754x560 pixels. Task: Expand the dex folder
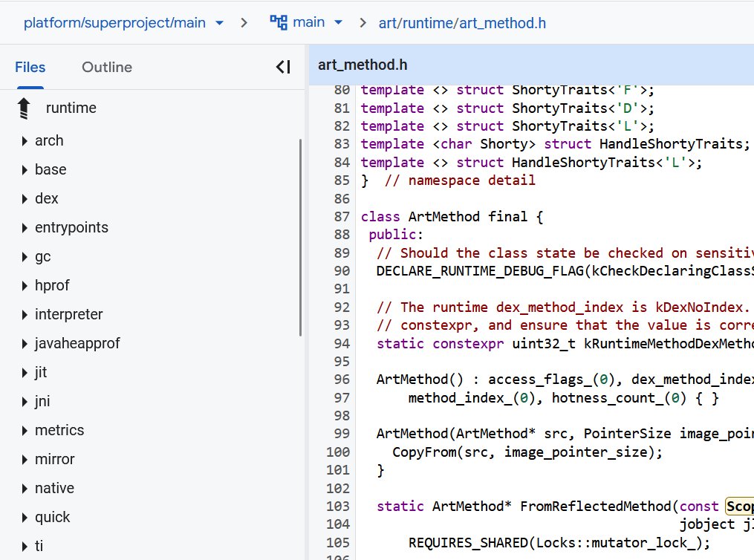pyautogui.click(x=25, y=198)
